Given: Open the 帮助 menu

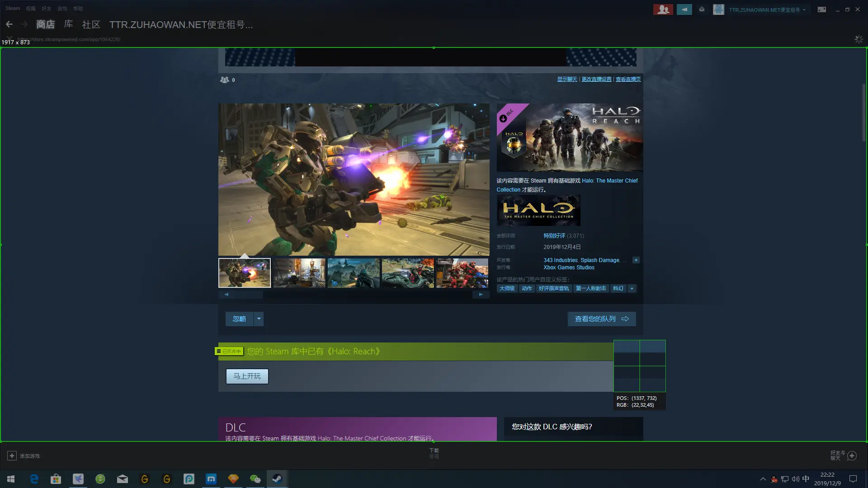Looking at the screenshot, I should (78, 8).
